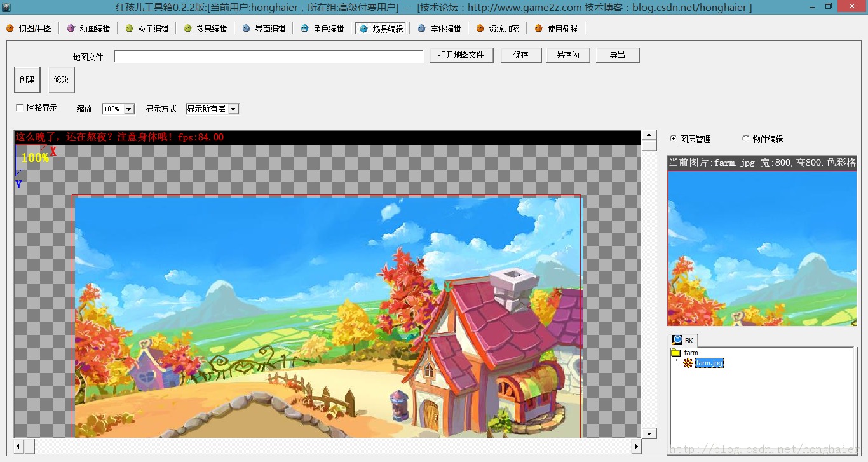Go to 界面编辑 tab

[x=264, y=29]
